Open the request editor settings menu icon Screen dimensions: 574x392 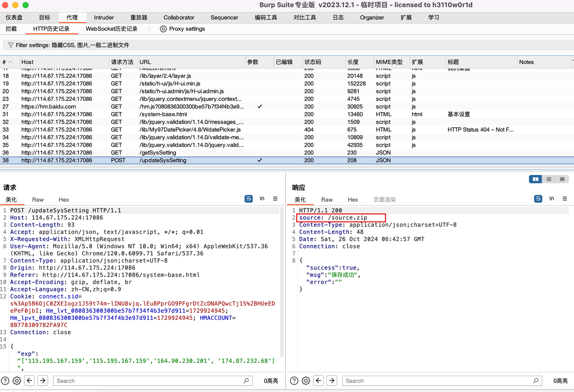click(275, 199)
